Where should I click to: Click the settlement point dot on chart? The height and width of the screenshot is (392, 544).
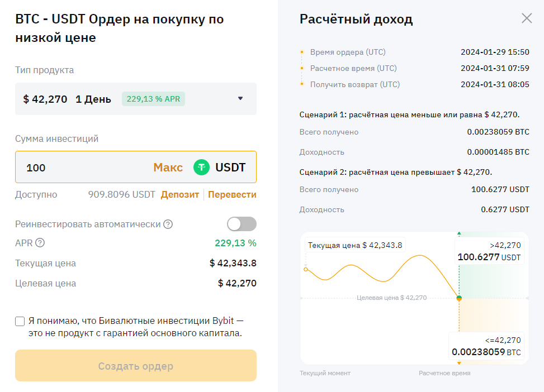(x=459, y=298)
